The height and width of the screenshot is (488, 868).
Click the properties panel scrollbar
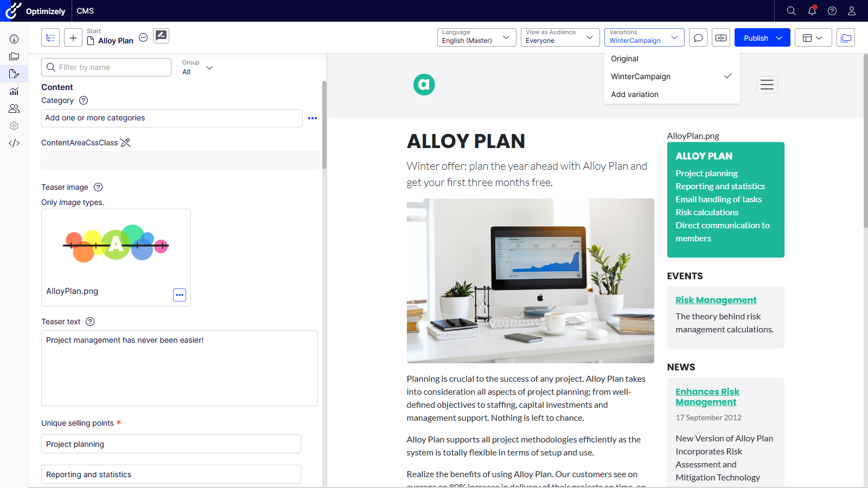click(324, 125)
